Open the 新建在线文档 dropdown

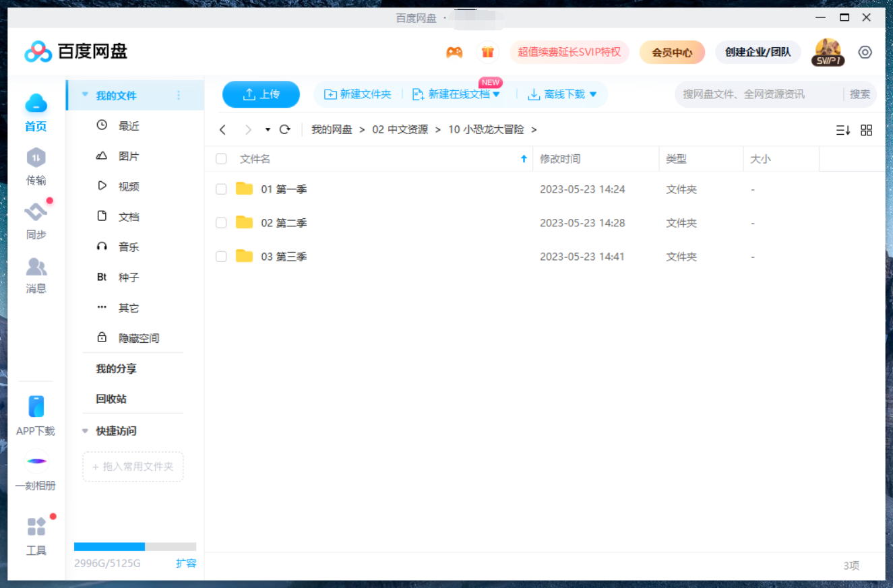[x=496, y=94]
